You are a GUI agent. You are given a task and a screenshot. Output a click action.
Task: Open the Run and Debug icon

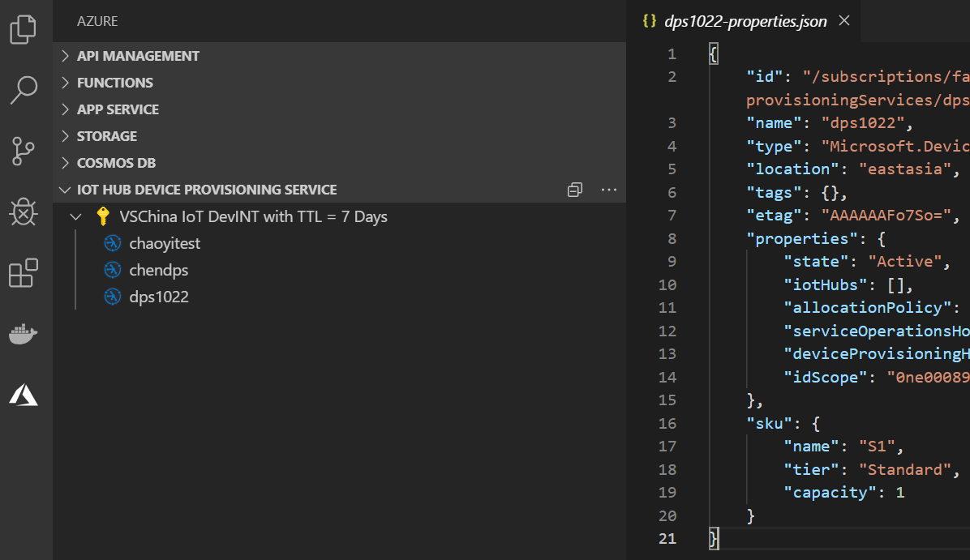[24, 212]
